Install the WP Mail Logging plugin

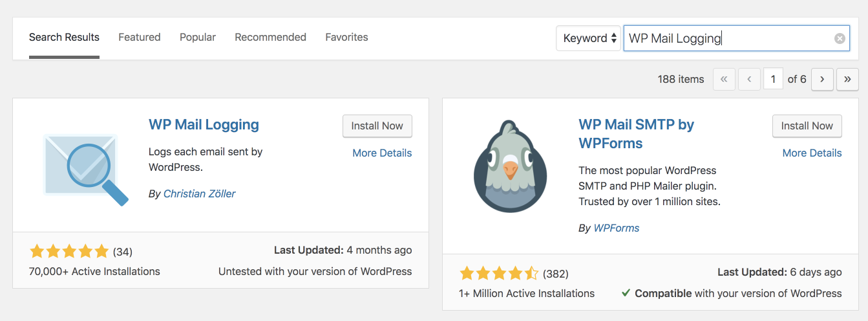(377, 126)
